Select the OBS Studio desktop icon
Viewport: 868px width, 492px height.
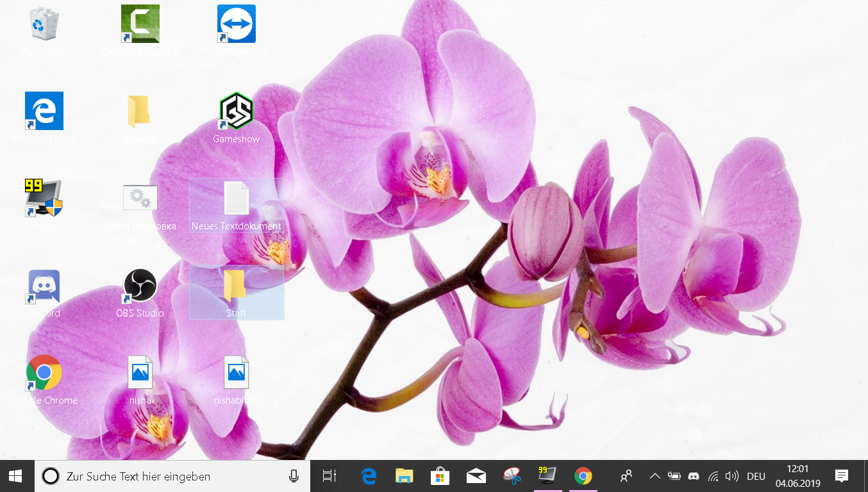coord(140,286)
